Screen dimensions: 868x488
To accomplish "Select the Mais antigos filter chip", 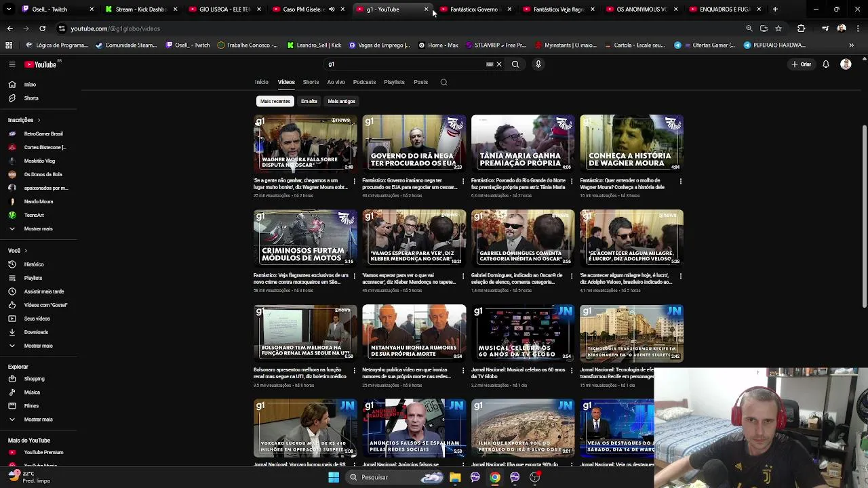I will point(341,101).
